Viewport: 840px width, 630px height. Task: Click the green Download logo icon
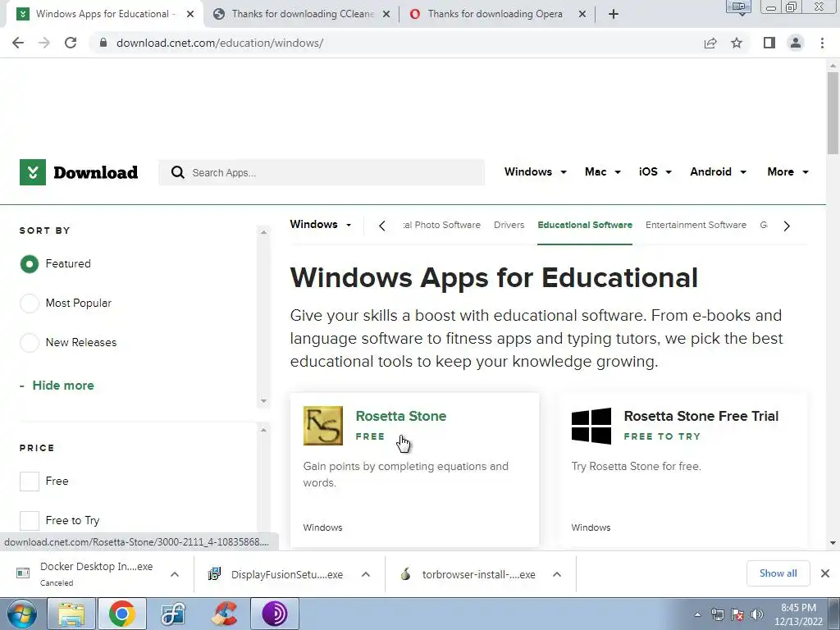tap(33, 172)
